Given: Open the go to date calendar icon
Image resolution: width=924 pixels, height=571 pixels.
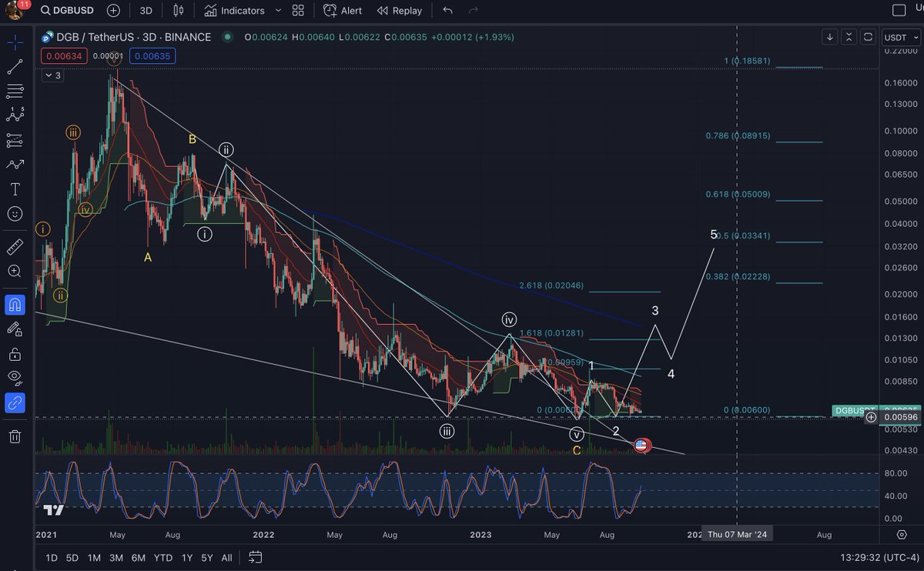Looking at the screenshot, I should pyautogui.click(x=256, y=557).
